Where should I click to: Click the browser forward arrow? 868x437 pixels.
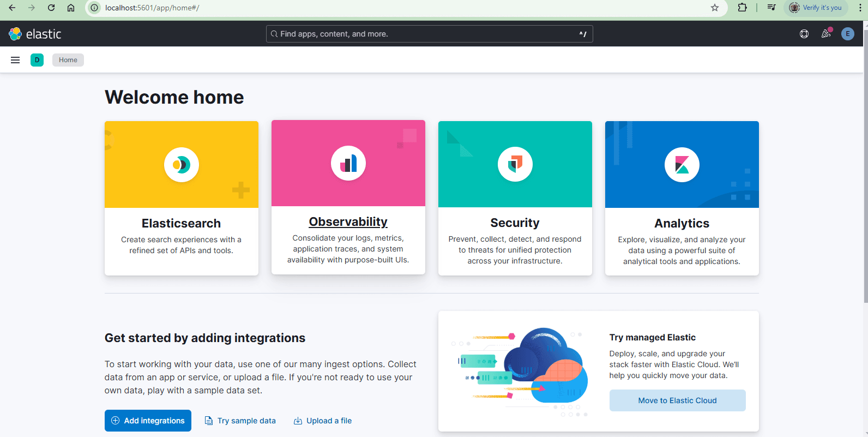tap(32, 8)
